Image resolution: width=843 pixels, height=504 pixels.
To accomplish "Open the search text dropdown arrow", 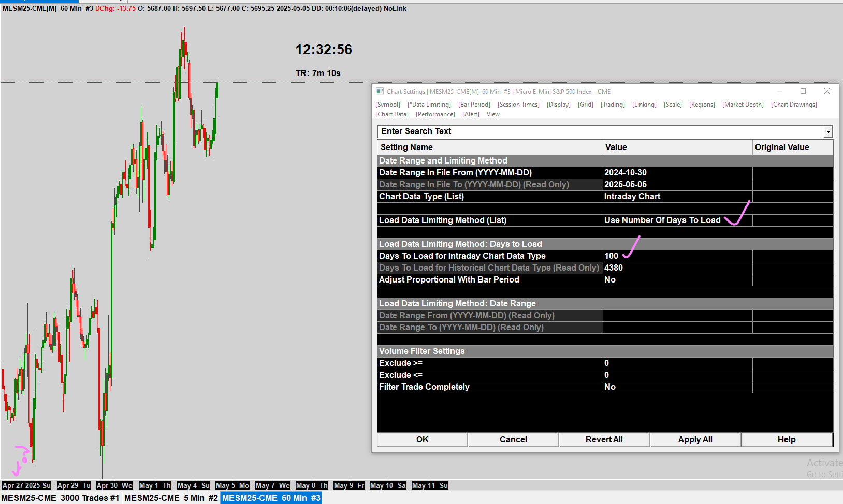I will tap(828, 131).
